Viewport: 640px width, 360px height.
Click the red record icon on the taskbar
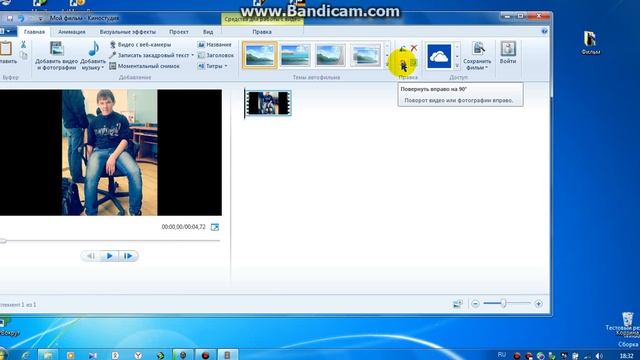pyautogui.click(x=205, y=355)
